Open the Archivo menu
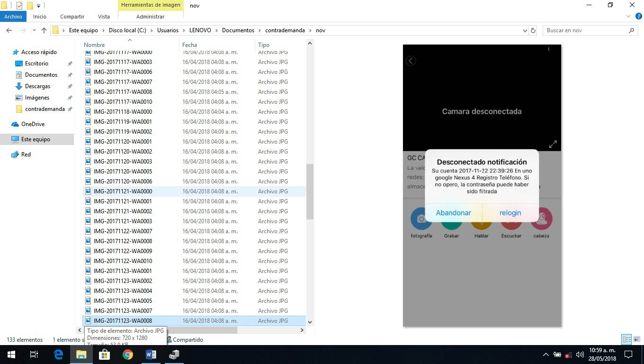Image resolution: width=644 pixels, height=364 pixels. (13, 17)
